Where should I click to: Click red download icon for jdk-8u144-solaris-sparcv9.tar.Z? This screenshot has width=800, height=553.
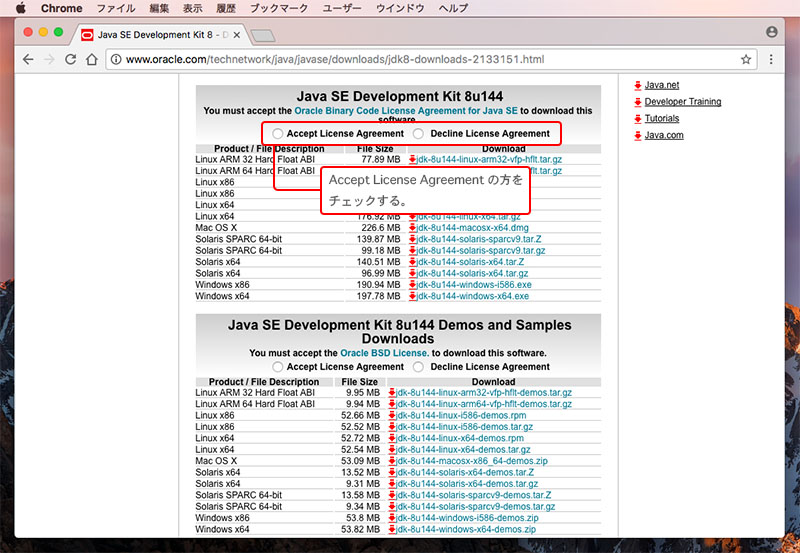point(413,239)
